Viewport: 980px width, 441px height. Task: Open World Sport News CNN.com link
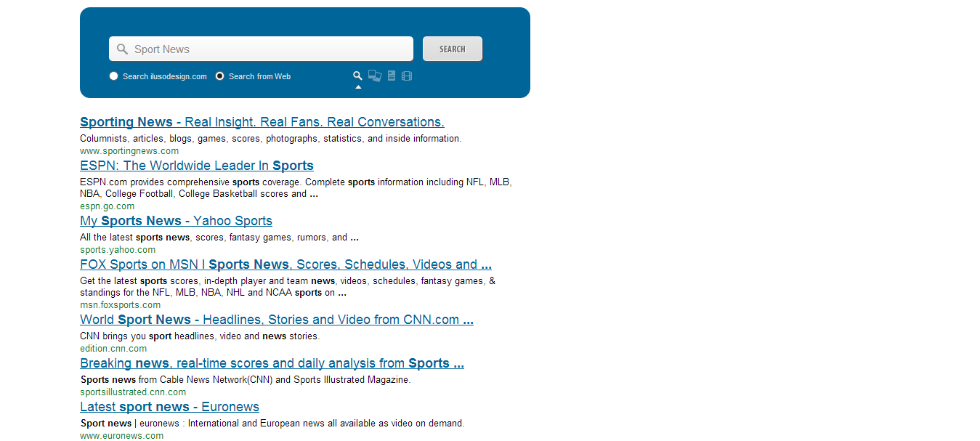(277, 320)
